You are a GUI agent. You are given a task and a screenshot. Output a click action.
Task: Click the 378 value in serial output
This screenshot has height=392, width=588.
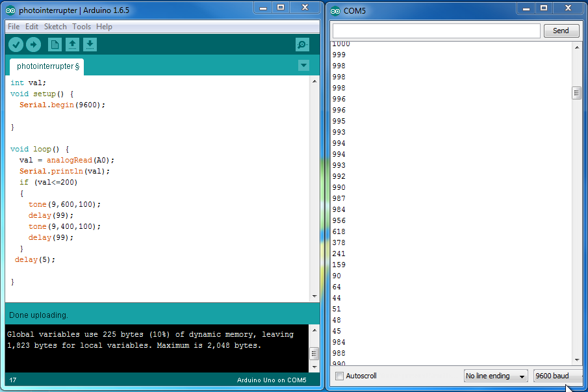339,242
